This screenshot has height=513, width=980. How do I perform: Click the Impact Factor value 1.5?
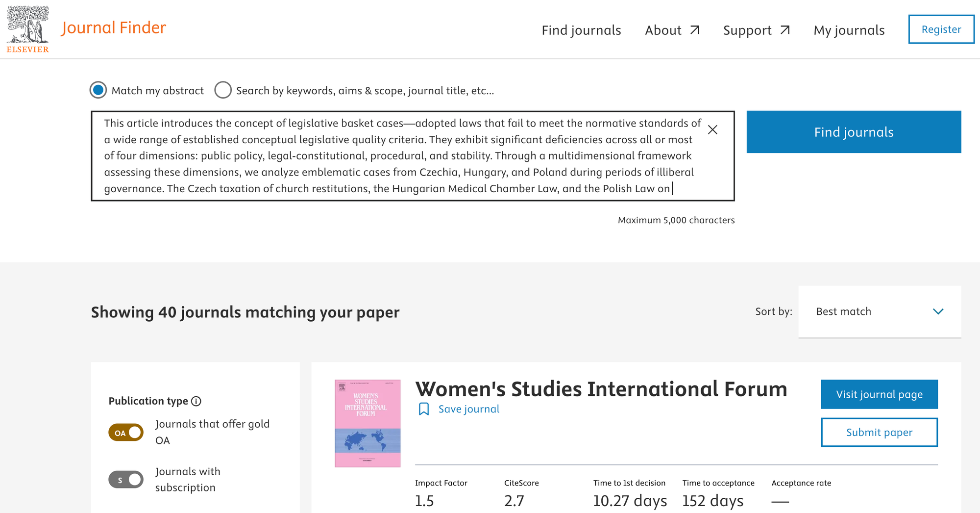click(x=424, y=501)
